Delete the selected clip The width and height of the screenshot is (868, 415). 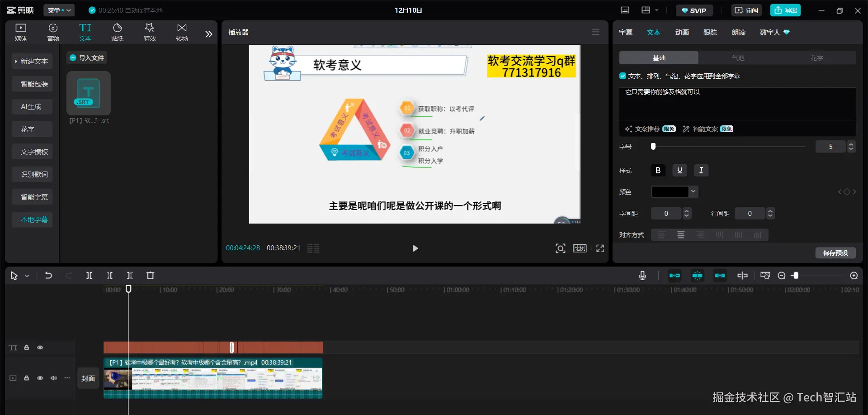151,276
